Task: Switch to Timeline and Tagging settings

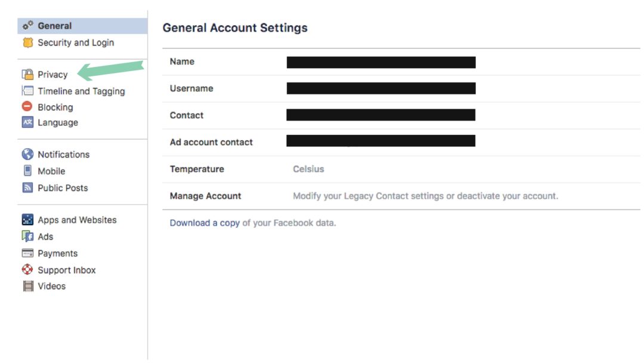Action: tap(80, 91)
